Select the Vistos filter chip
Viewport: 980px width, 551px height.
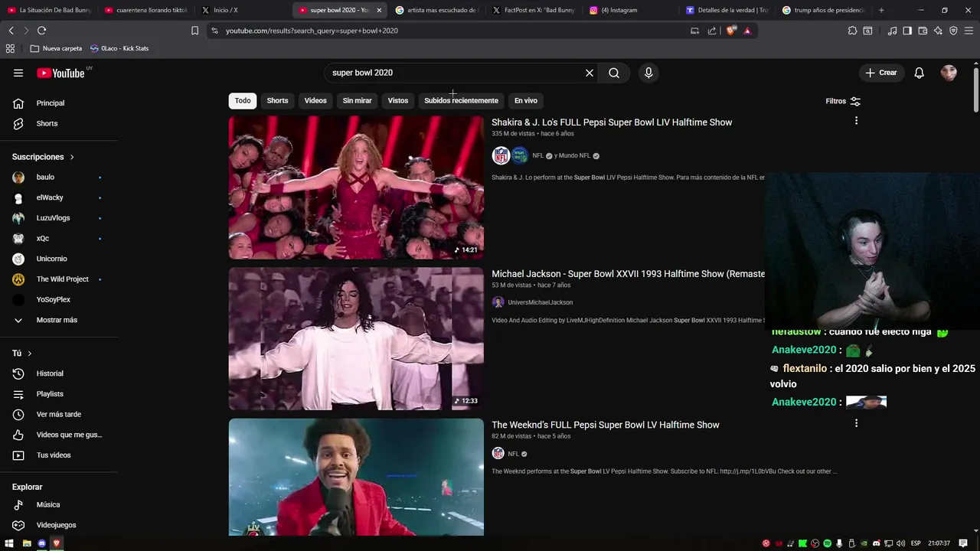click(398, 101)
